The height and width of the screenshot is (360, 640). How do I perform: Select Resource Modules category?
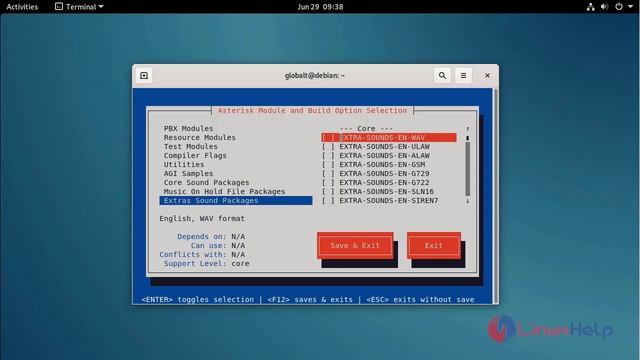[200, 138]
